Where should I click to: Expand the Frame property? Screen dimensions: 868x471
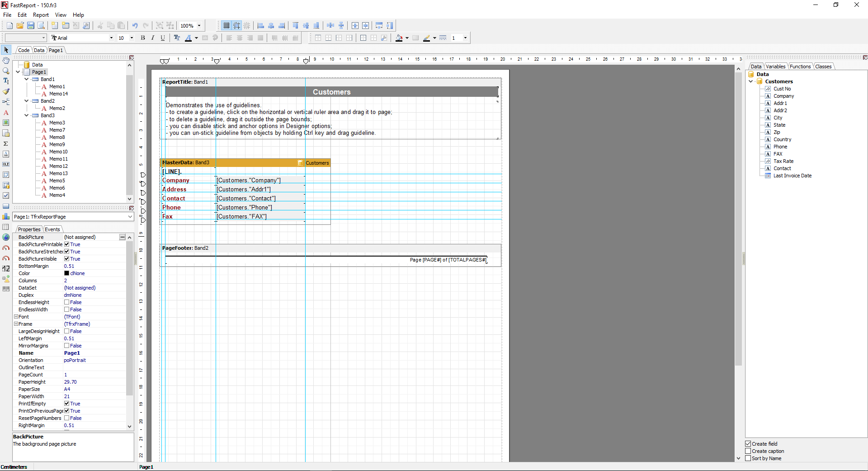coord(16,324)
